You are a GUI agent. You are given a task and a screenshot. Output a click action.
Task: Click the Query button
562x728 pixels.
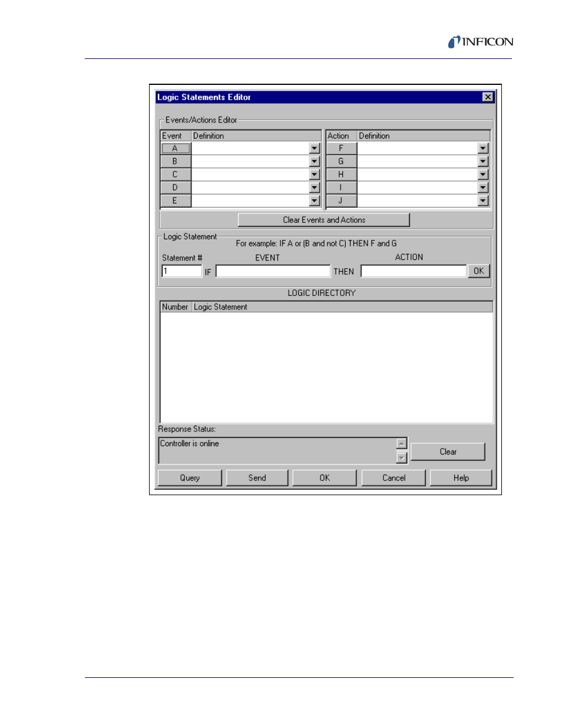point(190,478)
